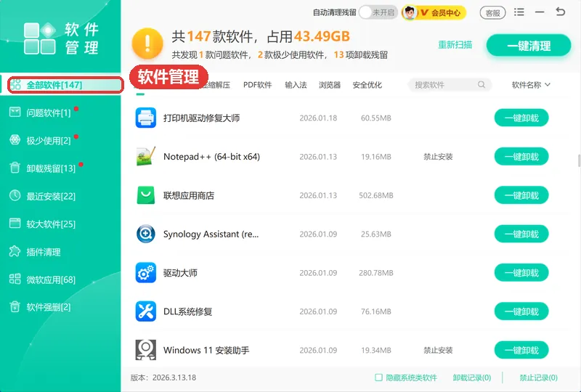Click the 客服 button
The image size is (581, 392).
pyautogui.click(x=492, y=13)
